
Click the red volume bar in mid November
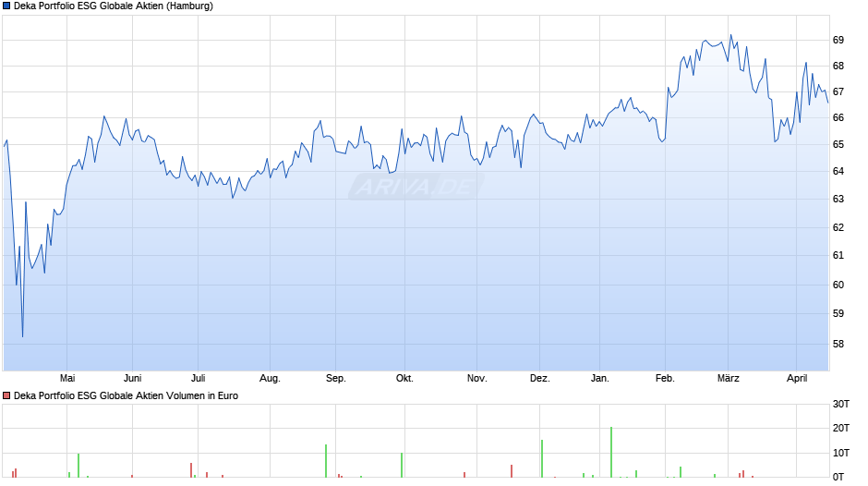512,471
